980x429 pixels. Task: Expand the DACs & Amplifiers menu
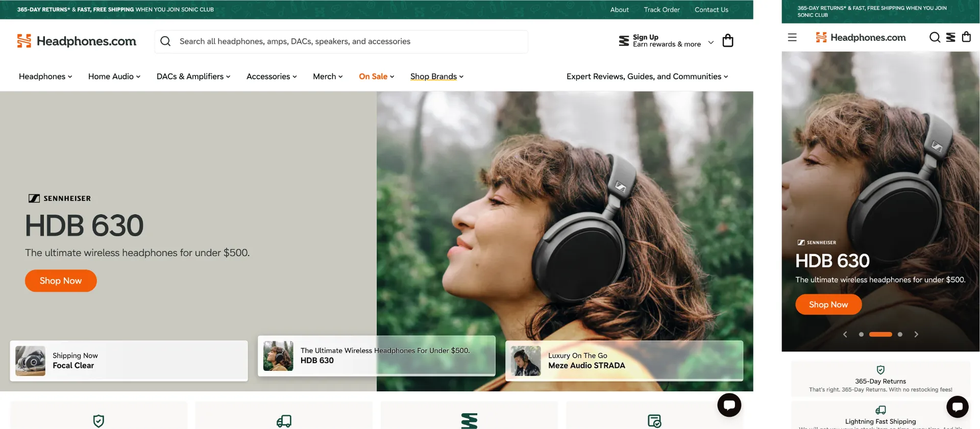click(193, 77)
